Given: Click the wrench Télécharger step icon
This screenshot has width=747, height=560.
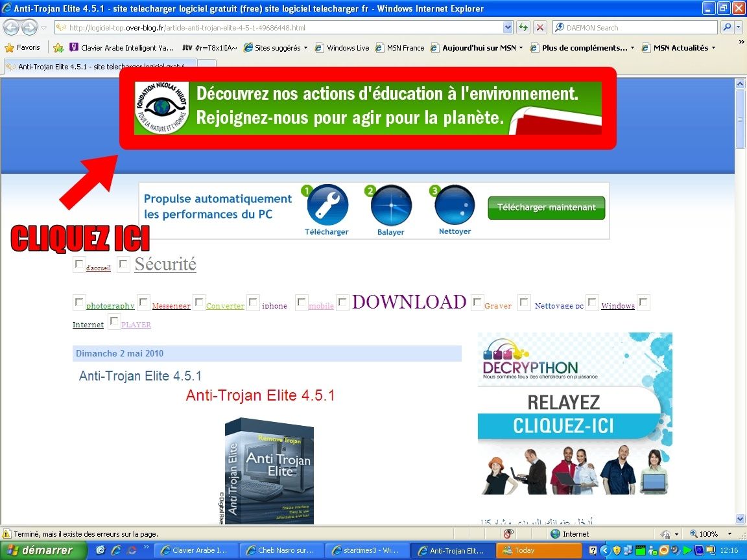Looking at the screenshot, I should [x=327, y=205].
